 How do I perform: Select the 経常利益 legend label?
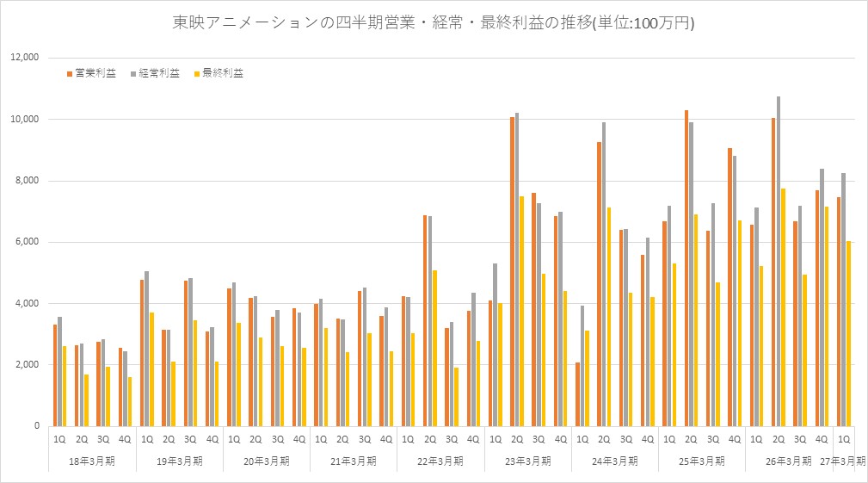pos(159,73)
